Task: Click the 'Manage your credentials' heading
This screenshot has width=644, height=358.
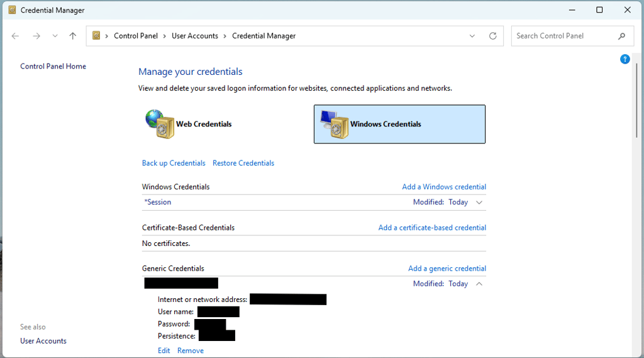Action: 191,72
